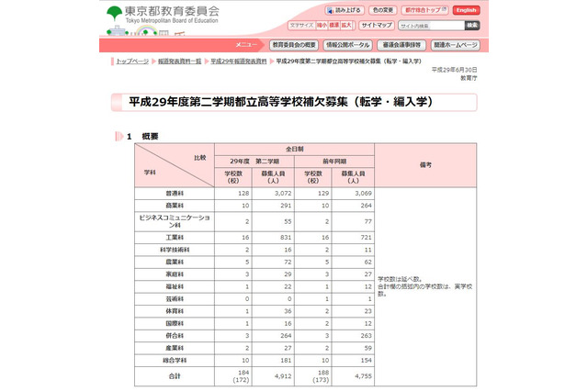Click the Tokyo Metropolitan Board of Education title
Viewport: 588px width, 391px height.
click(172, 21)
